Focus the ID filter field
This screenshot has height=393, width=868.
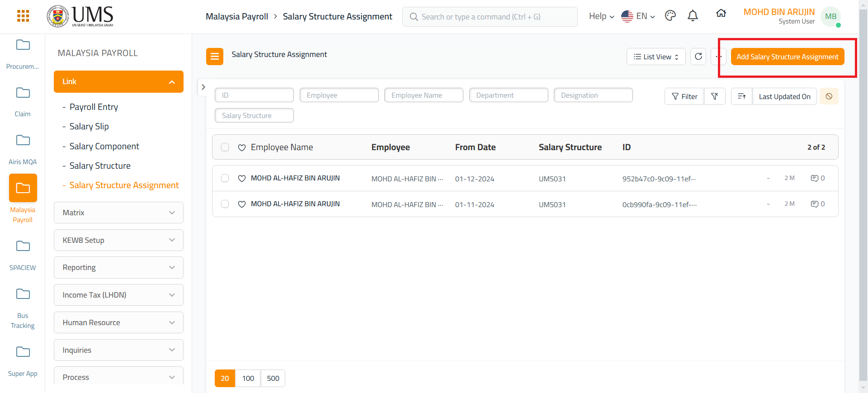click(x=254, y=95)
